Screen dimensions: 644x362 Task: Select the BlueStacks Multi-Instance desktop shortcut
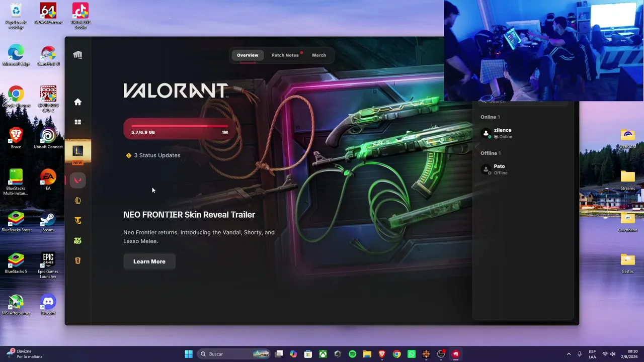click(x=16, y=182)
